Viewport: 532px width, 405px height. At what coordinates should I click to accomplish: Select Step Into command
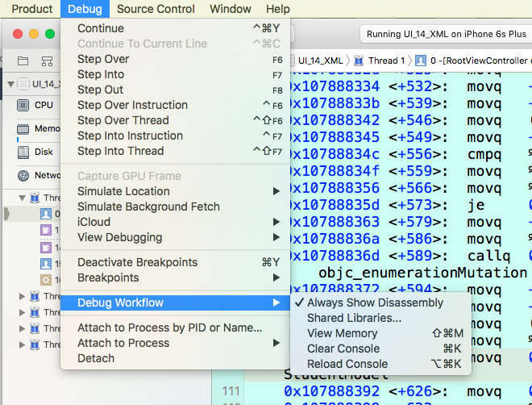[175, 74]
